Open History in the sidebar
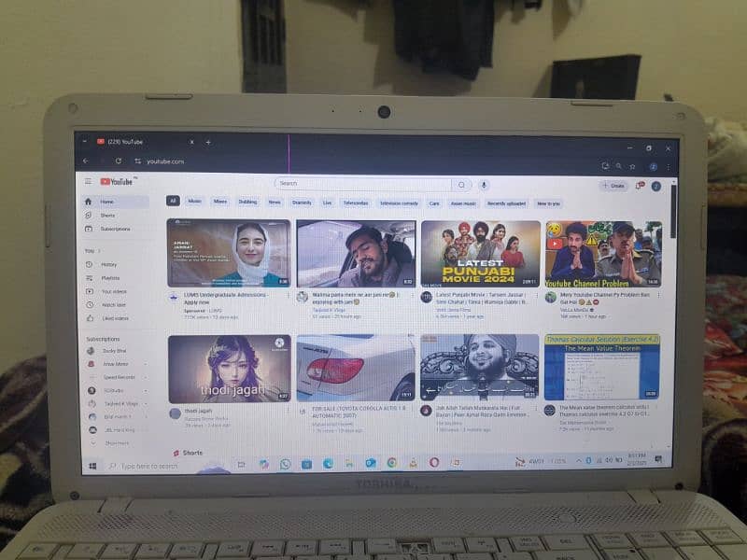Image resolution: width=747 pixels, height=560 pixels. [108, 264]
